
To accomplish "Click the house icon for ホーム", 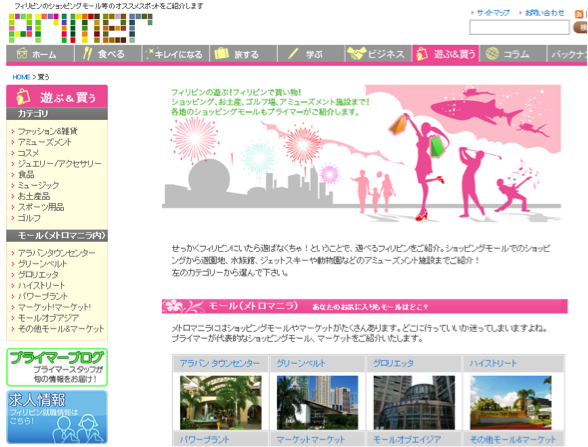I will 22,54.
